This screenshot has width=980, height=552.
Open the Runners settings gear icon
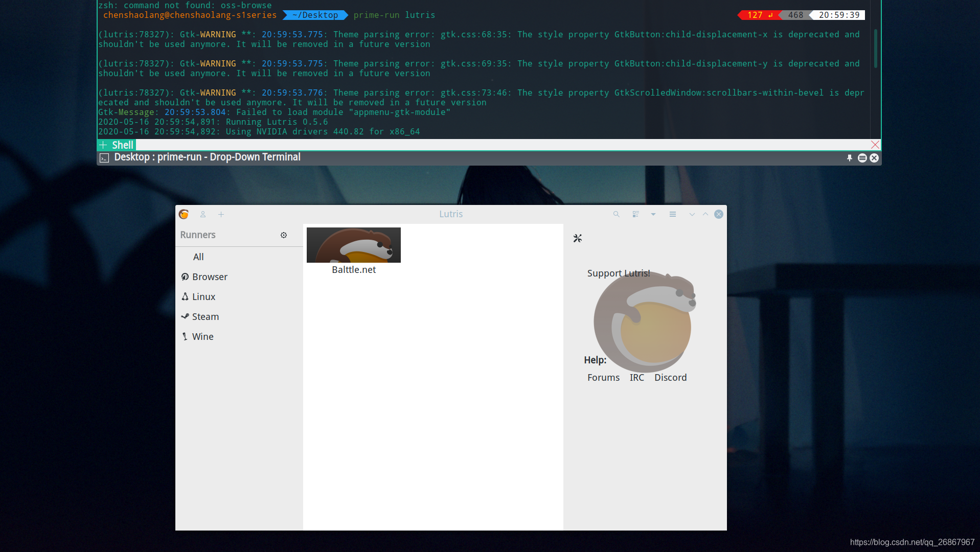point(284,235)
